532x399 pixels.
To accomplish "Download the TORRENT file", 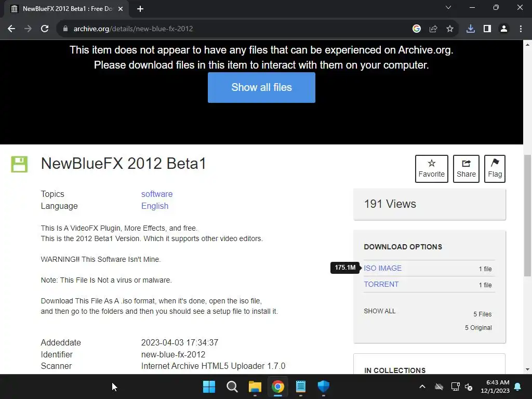I will pos(381,284).
